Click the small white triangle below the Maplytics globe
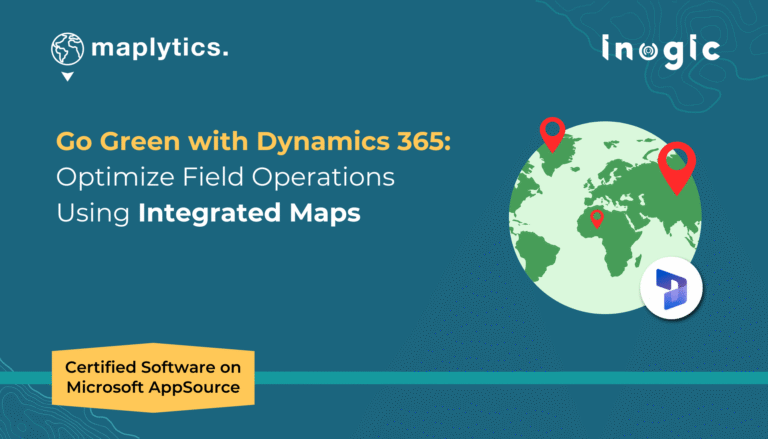Screen dimensions: 768x439 [x=68, y=76]
